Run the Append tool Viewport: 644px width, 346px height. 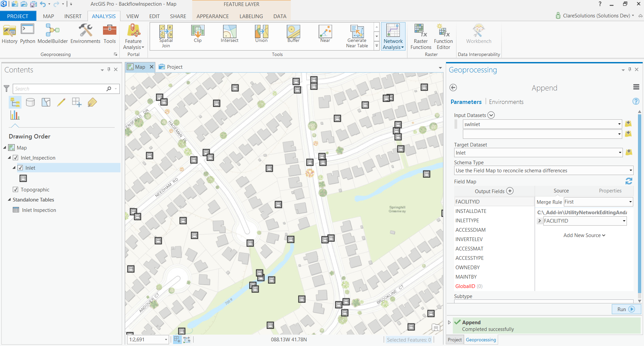[x=626, y=309]
